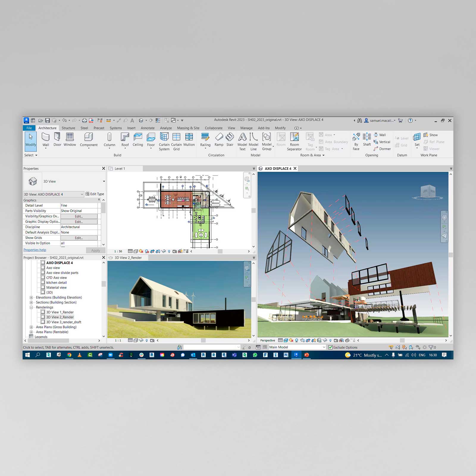Click Edit for Graphic Display Options
This screenshot has width=476, height=476.
(79, 222)
